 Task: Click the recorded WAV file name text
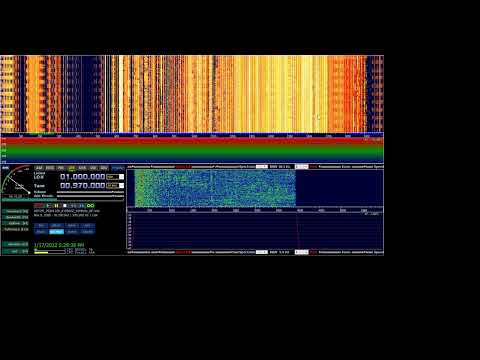click(x=67, y=211)
